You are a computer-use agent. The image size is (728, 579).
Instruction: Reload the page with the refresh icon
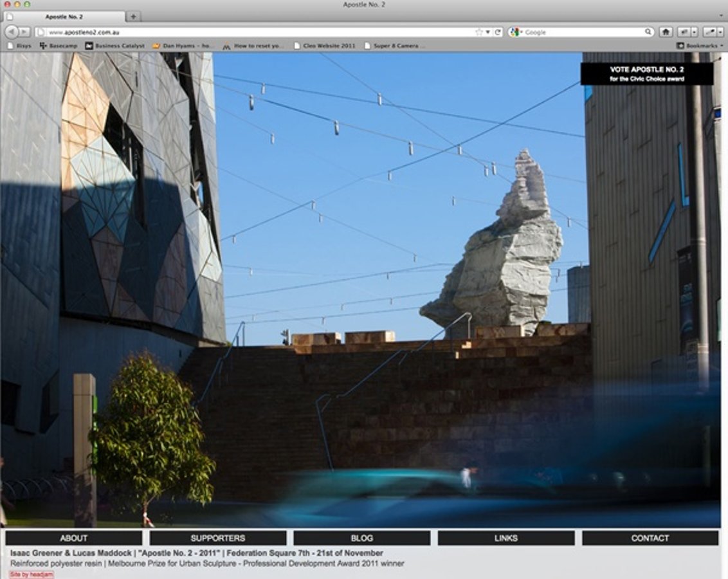point(497,32)
